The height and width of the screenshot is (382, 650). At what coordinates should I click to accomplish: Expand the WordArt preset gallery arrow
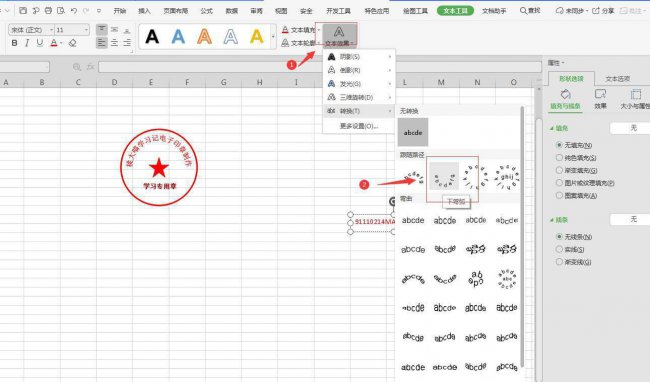pyautogui.click(x=273, y=36)
